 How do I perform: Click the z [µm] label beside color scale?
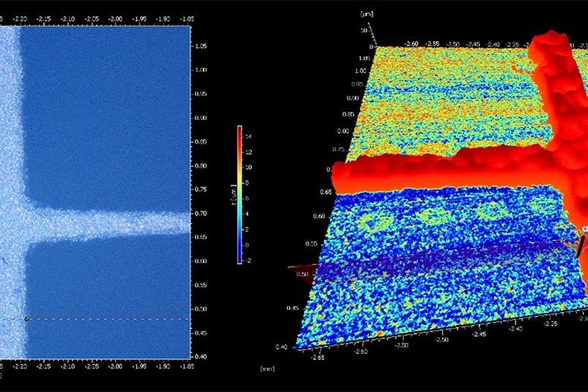233,195
